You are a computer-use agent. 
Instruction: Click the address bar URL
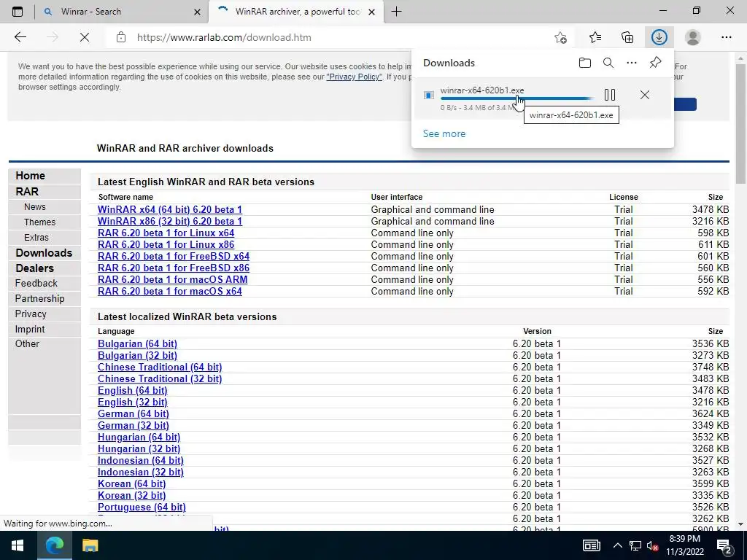pyautogui.click(x=224, y=37)
